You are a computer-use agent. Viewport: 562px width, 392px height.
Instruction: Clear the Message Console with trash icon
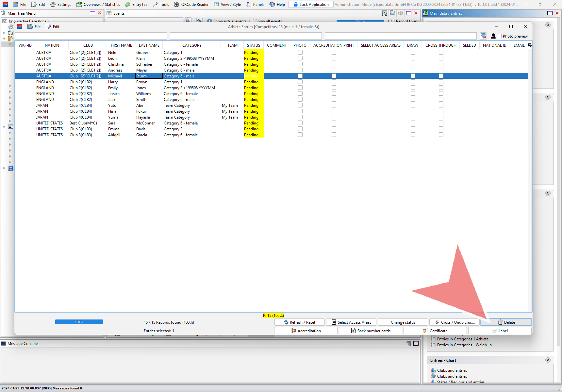pos(408,343)
